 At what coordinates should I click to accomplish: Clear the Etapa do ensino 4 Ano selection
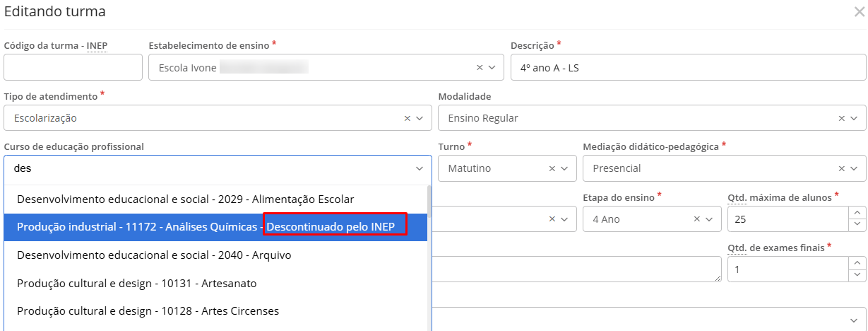[x=697, y=219]
